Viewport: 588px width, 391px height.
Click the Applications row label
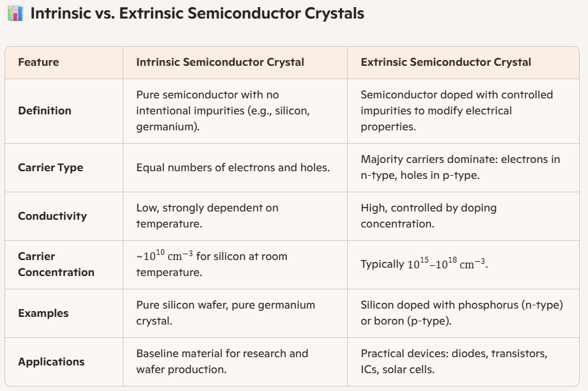(x=51, y=362)
